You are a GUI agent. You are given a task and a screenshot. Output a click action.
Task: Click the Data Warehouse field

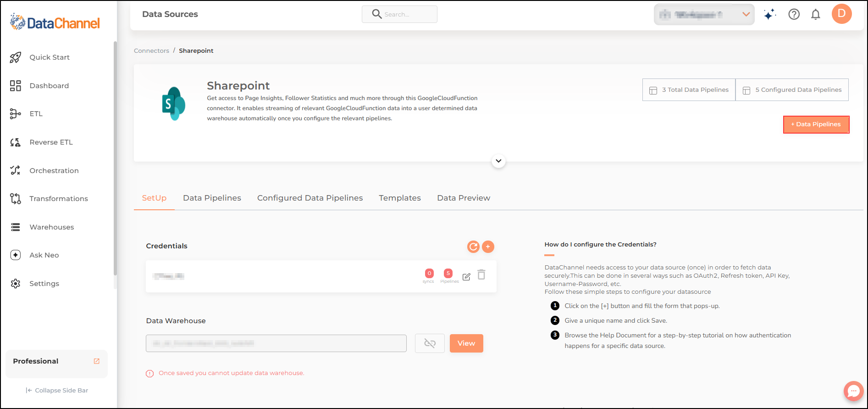tap(276, 343)
